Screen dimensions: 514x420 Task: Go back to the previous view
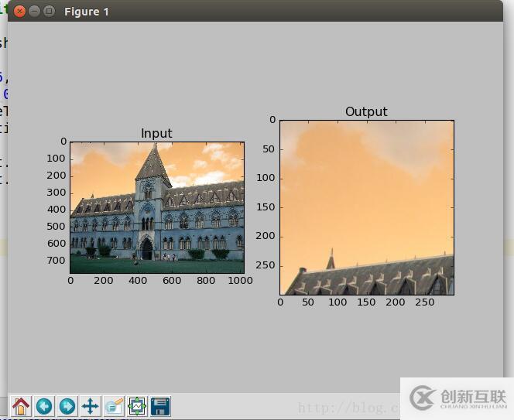point(44,406)
